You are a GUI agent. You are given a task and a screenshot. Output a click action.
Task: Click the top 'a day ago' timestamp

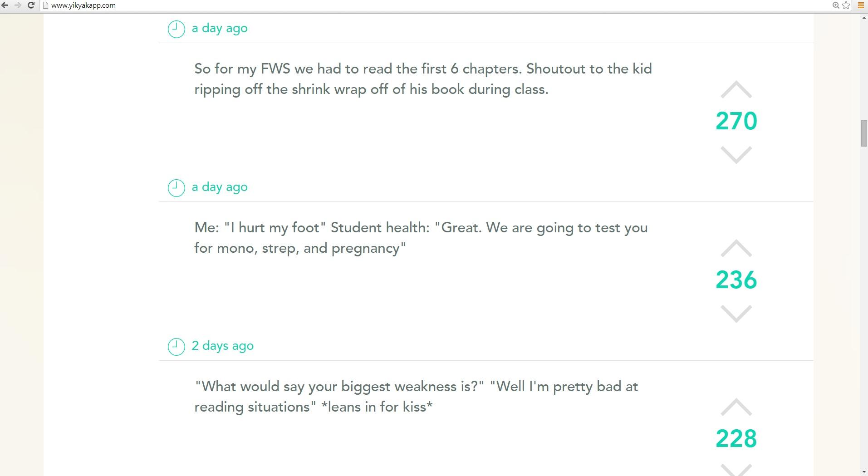(220, 28)
